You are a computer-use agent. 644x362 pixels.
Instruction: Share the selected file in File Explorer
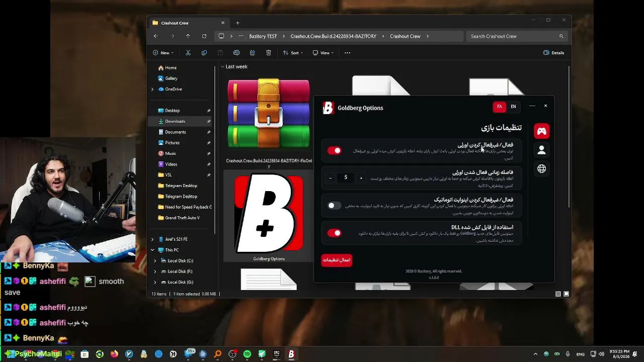coord(253,53)
